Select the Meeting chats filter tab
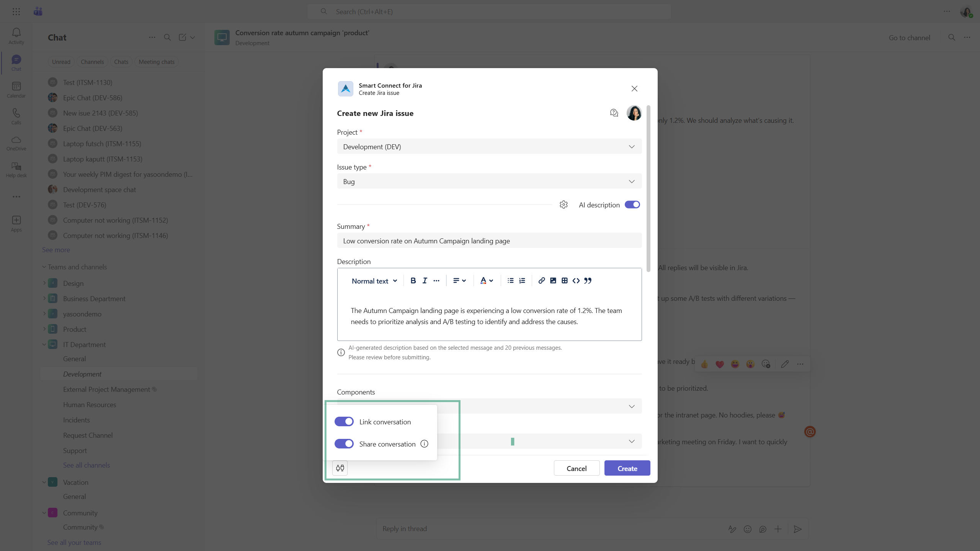The height and width of the screenshot is (551, 980). pos(156,62)
